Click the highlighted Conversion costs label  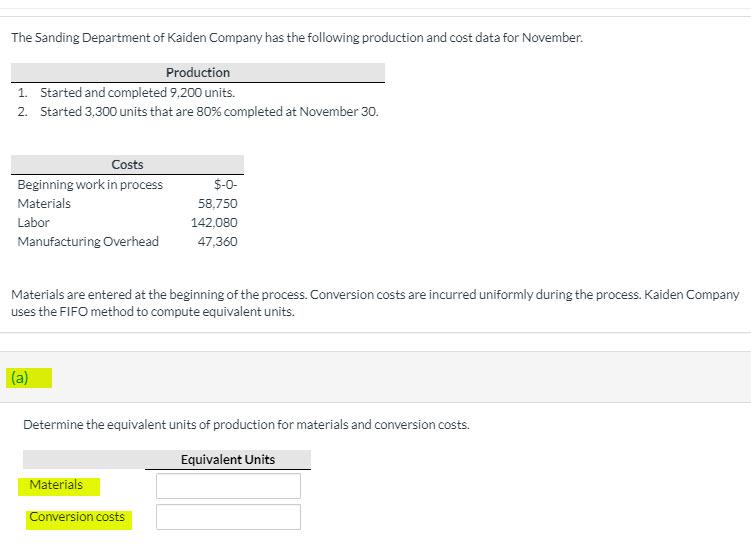[79, 519]
